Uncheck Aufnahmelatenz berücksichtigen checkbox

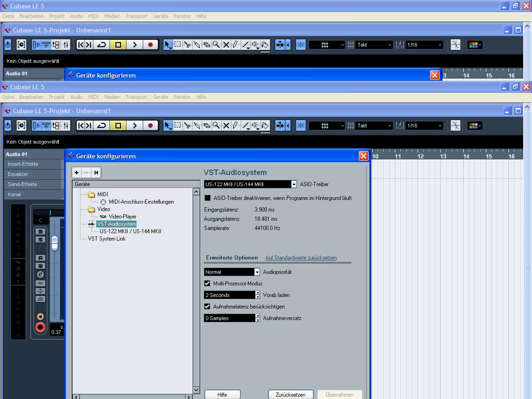pyautogui.click(x=207, y=306)
